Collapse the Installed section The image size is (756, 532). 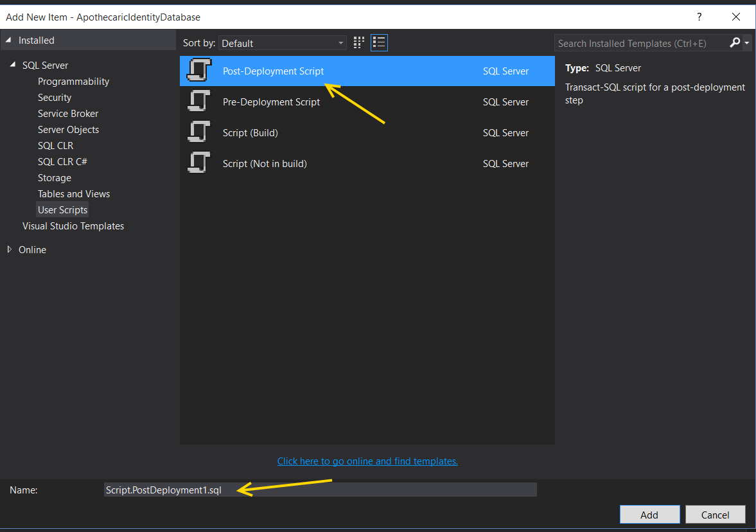[9, 40]
